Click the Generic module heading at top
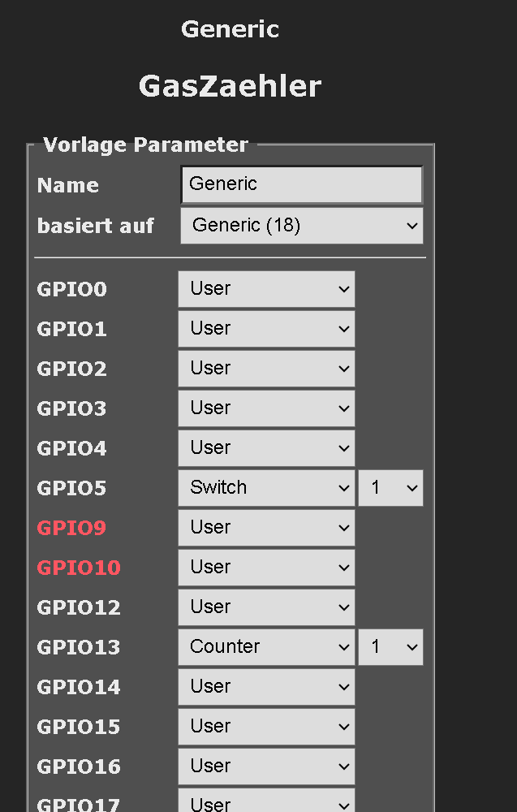This screenshot has width=517, height=812. [230, 29]
